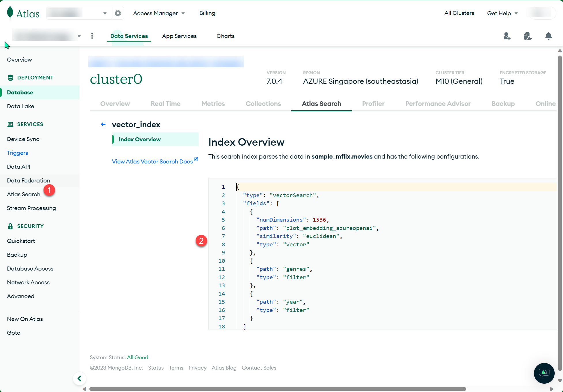563x392 pixels.
Task: Go to All Clusters
Action: coord(459,13)
